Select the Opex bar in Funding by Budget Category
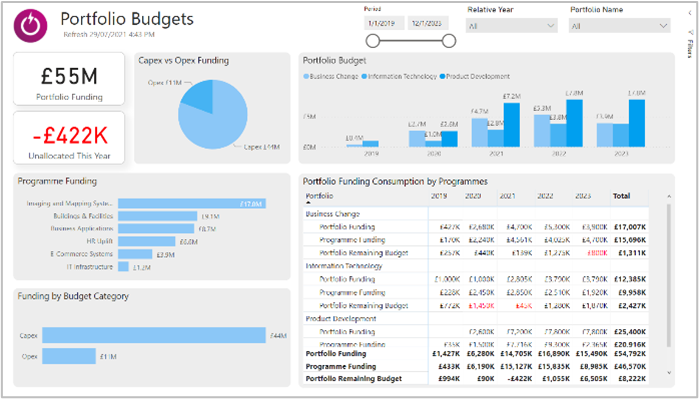The image size is (699, 399). pos(69,356)
